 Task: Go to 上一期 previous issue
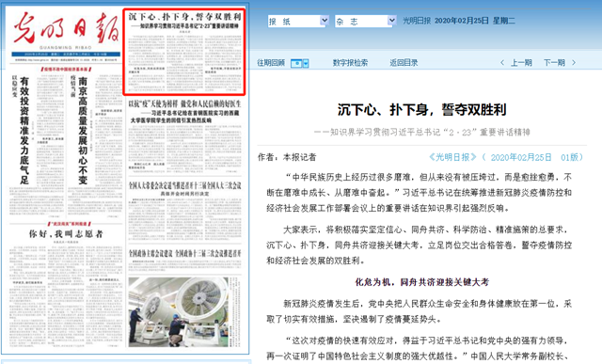(x=521, y=63)
